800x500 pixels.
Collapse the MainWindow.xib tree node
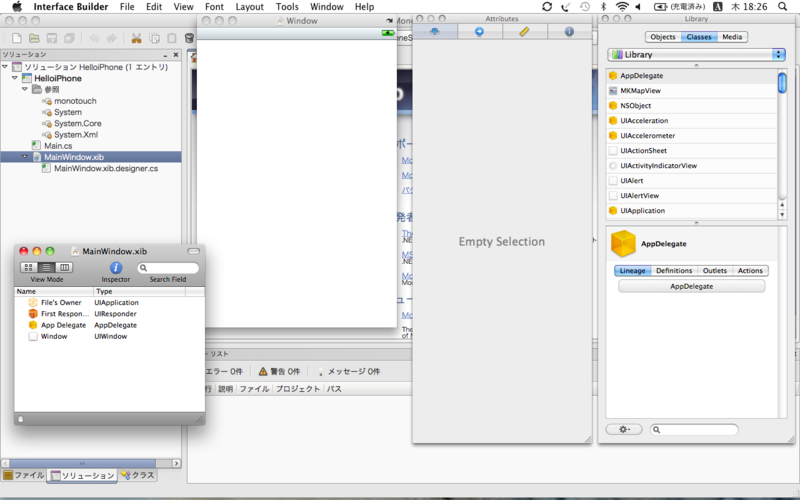tap(24, 157)
